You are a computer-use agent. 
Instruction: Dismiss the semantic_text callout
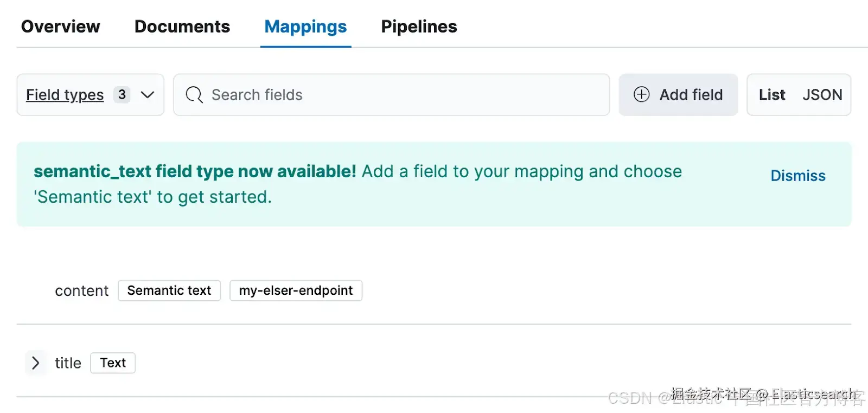[798, 176]
